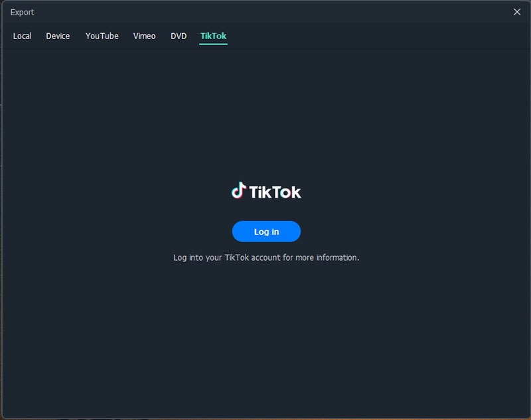The image size is (531, 420).
Task: Click the 'Log into your TikTok account' message
Action: [x=266, y=257]
